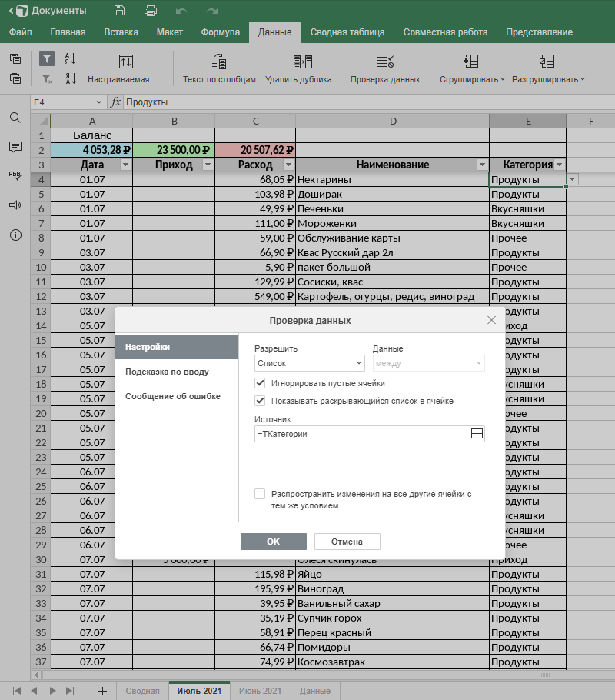Open cell E4 validation list arrow
615x700 pixels.
[x=573, y=179]
